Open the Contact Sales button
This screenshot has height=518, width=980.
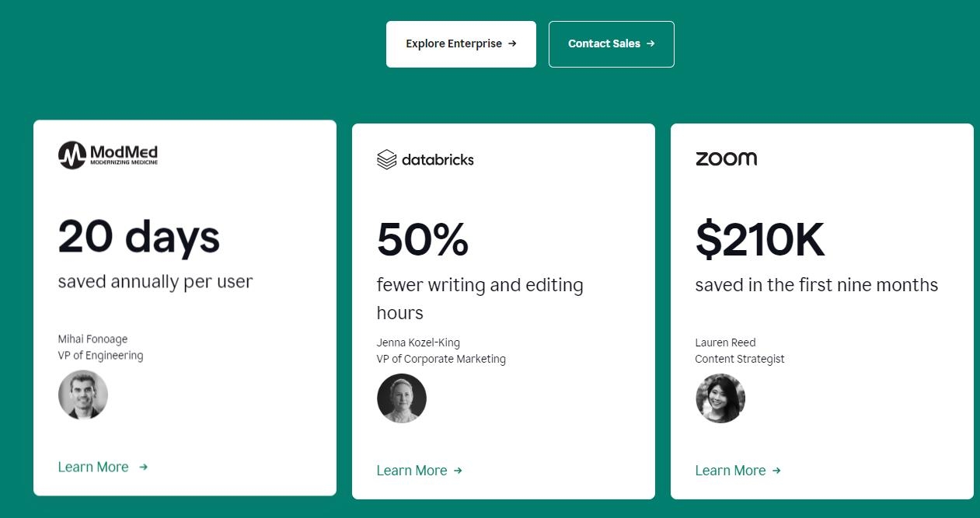click(x=612, y=44)
